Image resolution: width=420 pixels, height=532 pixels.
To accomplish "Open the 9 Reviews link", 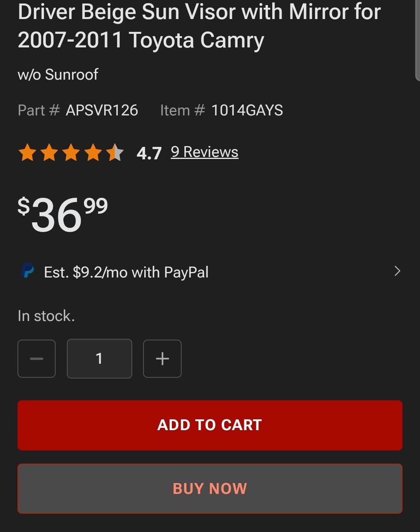I will 205,152.
